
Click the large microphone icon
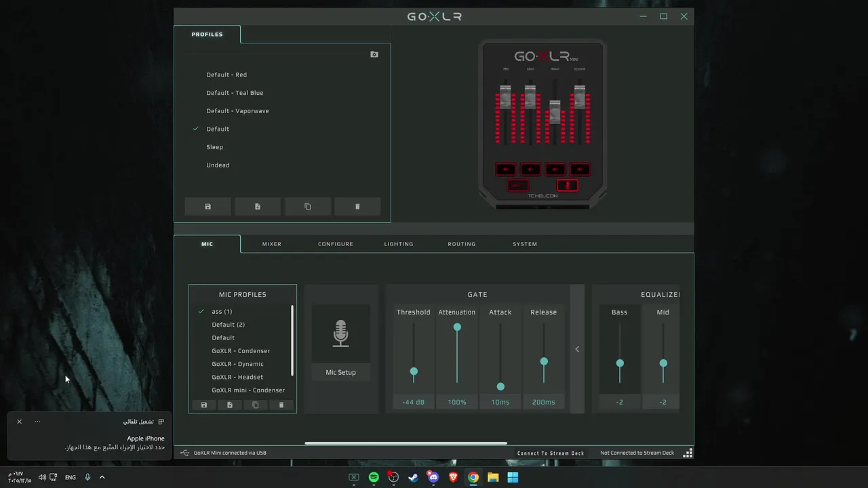click(x=340, y=333)
